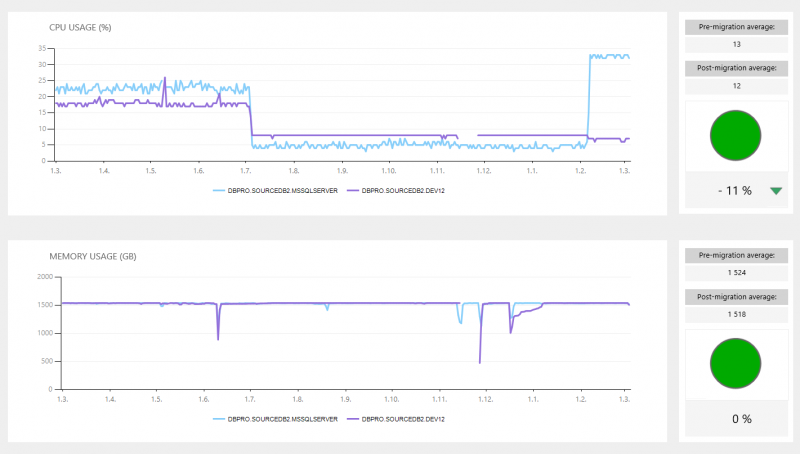Click the deepest purple memory dip near 1.12
This screenshot has width=800, height=454.
click(480, 361)
